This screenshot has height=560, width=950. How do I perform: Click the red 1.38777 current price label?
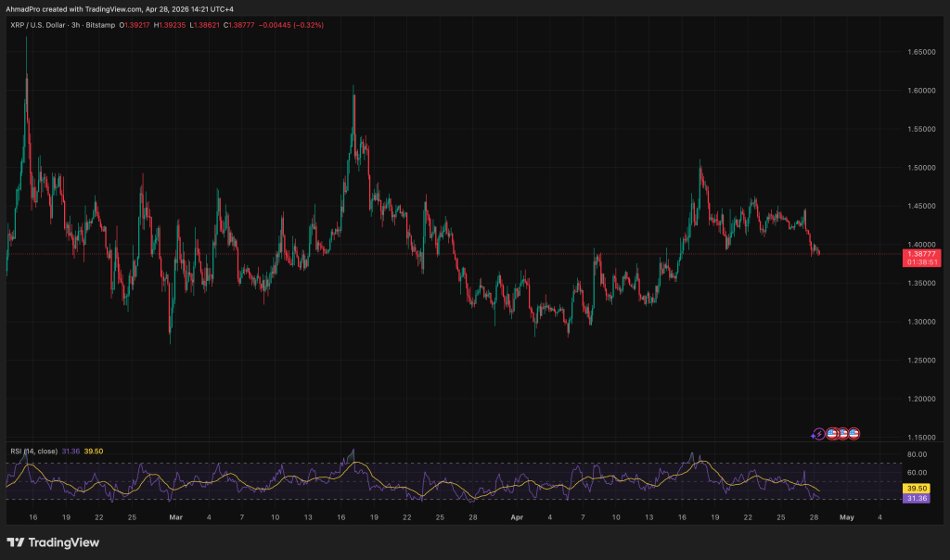coord(922,254)
